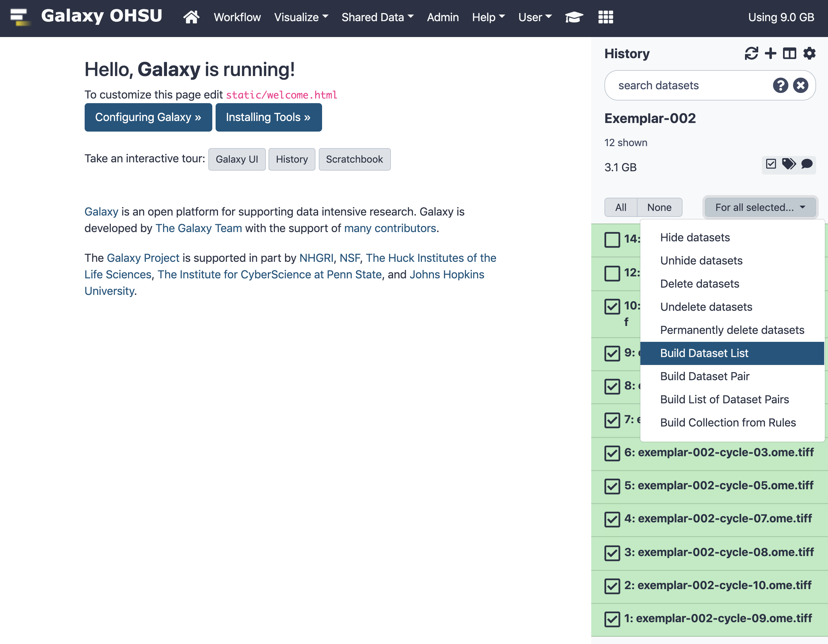Viewport: 828px width, 644px height.
Task: Click Installing Tools button
Action: pos(269,117)
